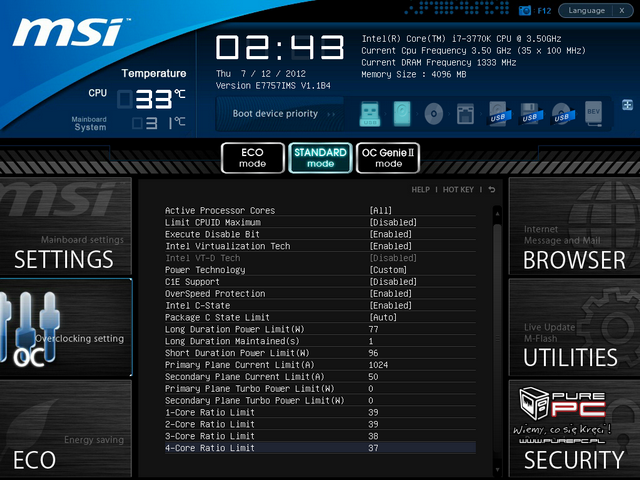640x480 pixels.
Task: Click the settings list scrollbar up arrow
Action: click(497, 213)
